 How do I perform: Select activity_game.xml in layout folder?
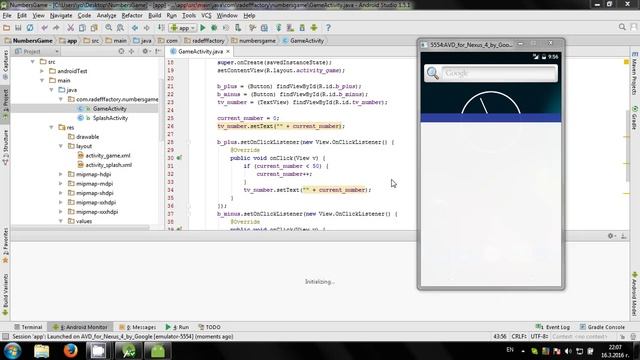click(x=108, y=156)
